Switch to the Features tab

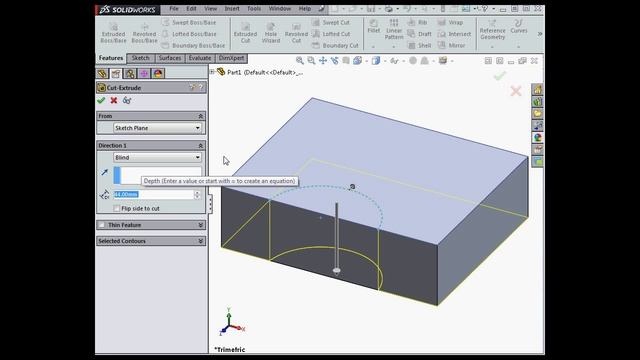(111, 58)
